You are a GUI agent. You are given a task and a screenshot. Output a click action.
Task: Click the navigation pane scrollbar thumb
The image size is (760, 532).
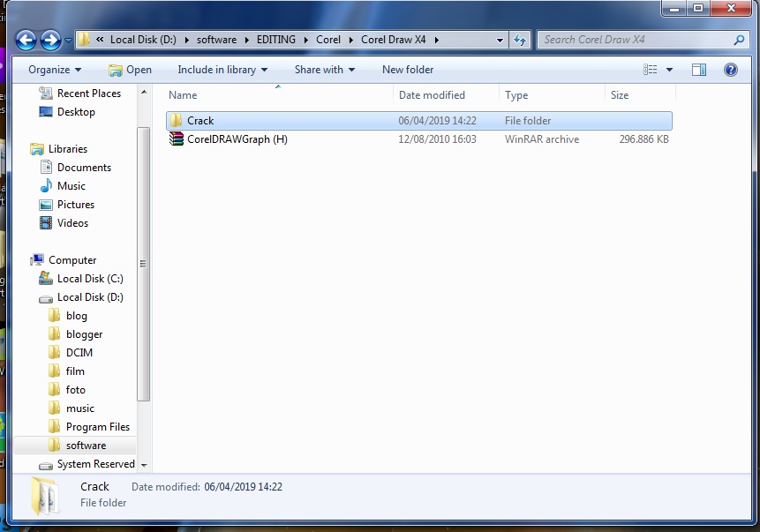point(144,264)
